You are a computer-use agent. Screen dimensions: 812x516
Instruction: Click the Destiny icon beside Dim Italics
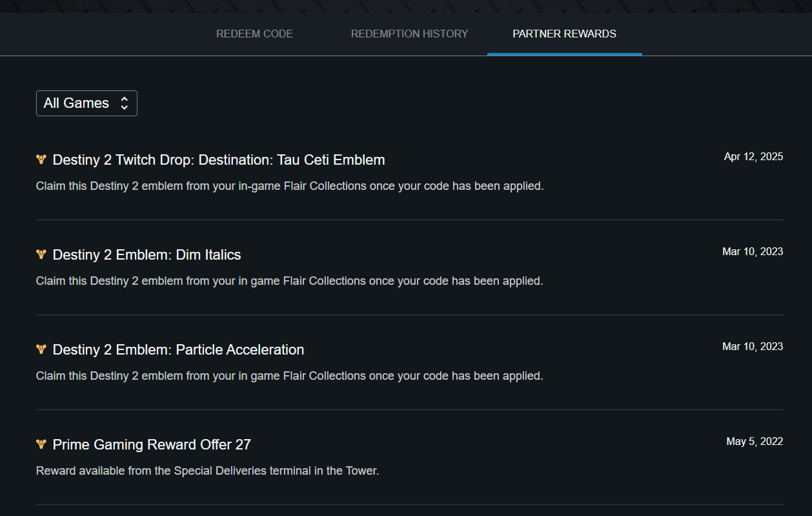(x=41, y=254)
